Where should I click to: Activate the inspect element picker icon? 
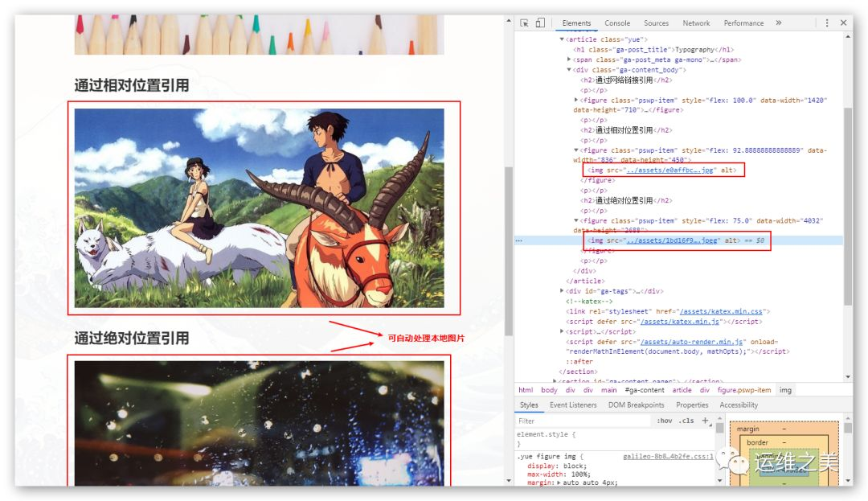[x=524, y=23]
